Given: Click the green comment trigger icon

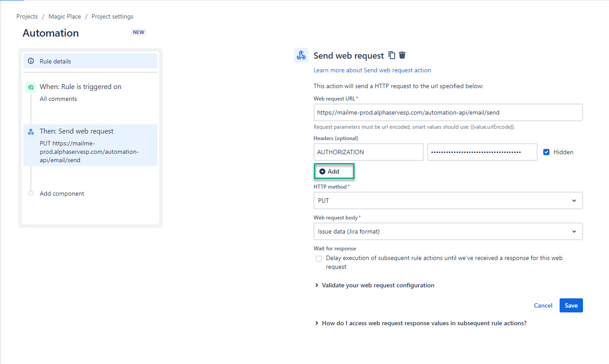Looking at the screenshot, I should [30, 87].
